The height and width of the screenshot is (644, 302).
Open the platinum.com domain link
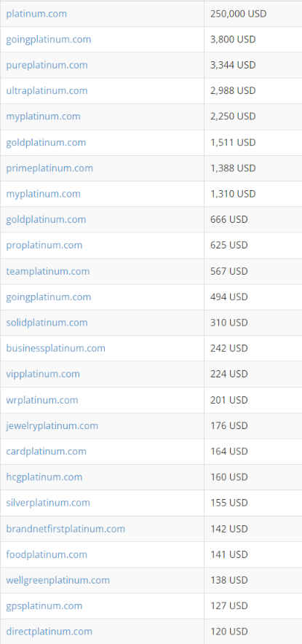coord(36,14)
